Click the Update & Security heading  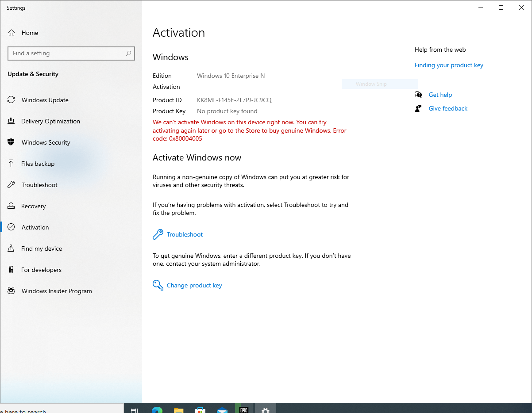(x=33, y=74)
